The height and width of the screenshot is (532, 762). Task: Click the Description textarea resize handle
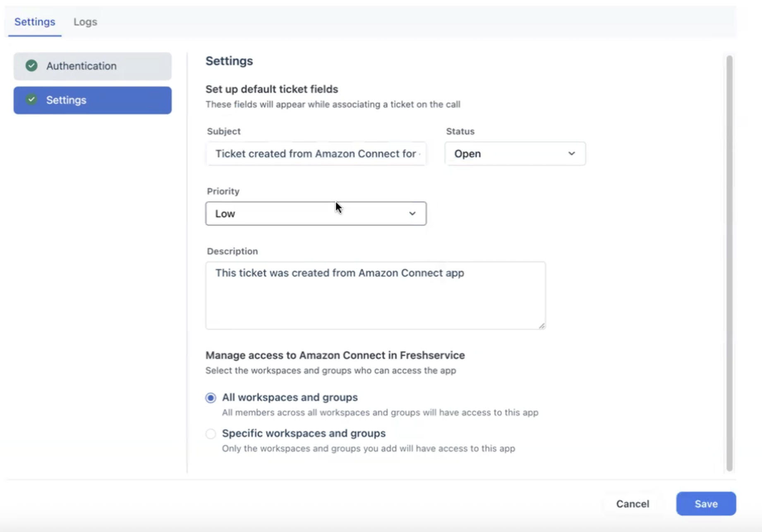(x=542, y=326)
